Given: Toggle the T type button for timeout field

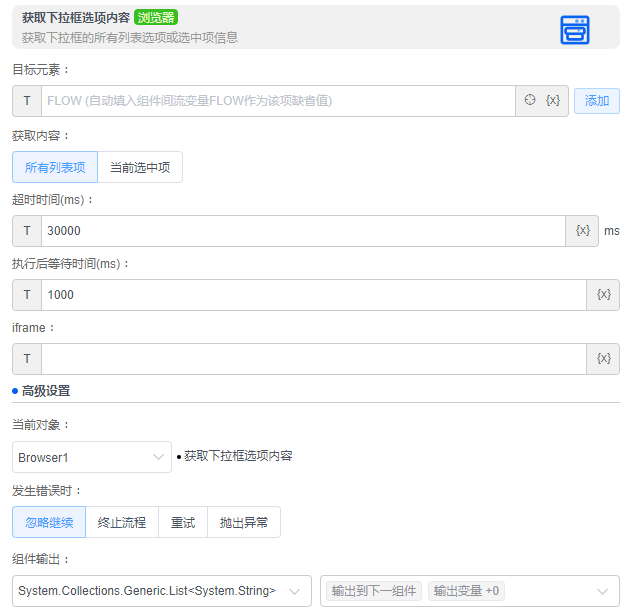Looking at the screenshot, I should coord(27,231).
